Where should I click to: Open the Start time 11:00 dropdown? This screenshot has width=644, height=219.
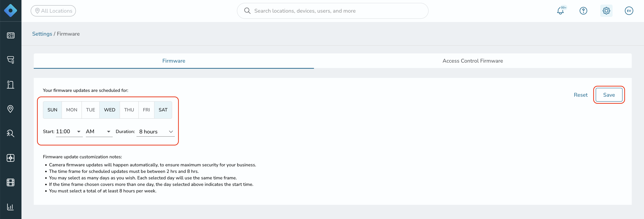[69, 132]
